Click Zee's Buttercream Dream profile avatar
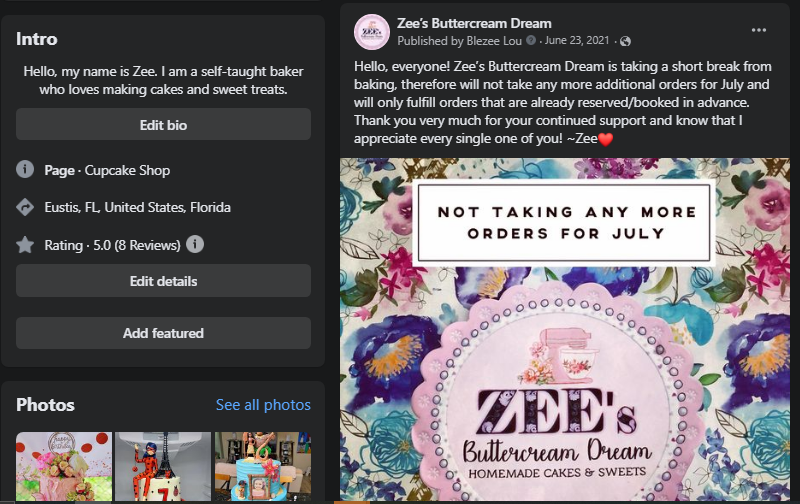 372,32
